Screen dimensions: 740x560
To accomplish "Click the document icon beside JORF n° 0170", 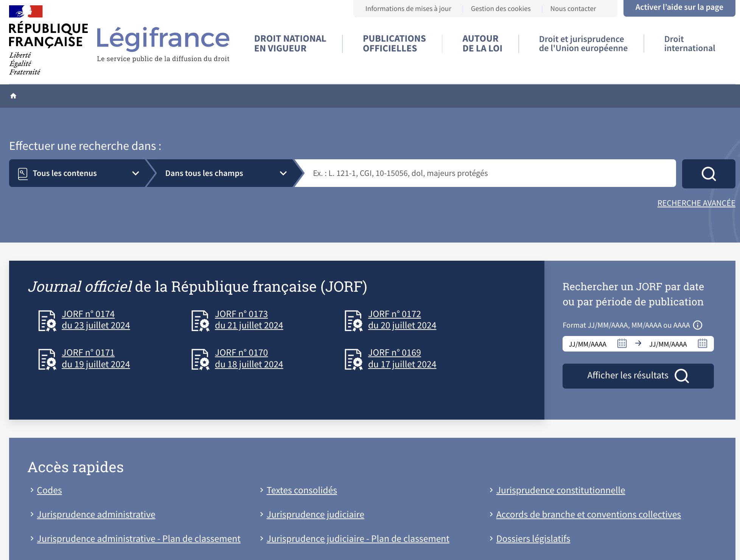I will (x=201, y=359).
